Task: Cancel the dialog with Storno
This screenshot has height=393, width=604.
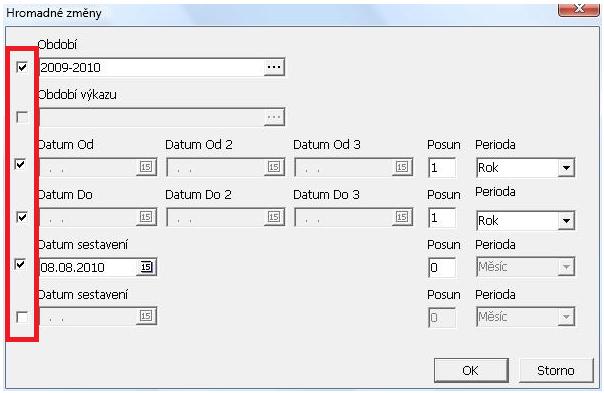Action: click(556, 370)
